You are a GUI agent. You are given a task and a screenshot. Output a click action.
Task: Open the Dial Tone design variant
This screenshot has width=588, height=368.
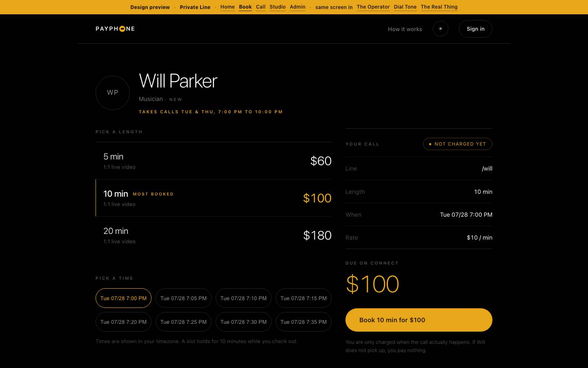(x=405, y=7)
